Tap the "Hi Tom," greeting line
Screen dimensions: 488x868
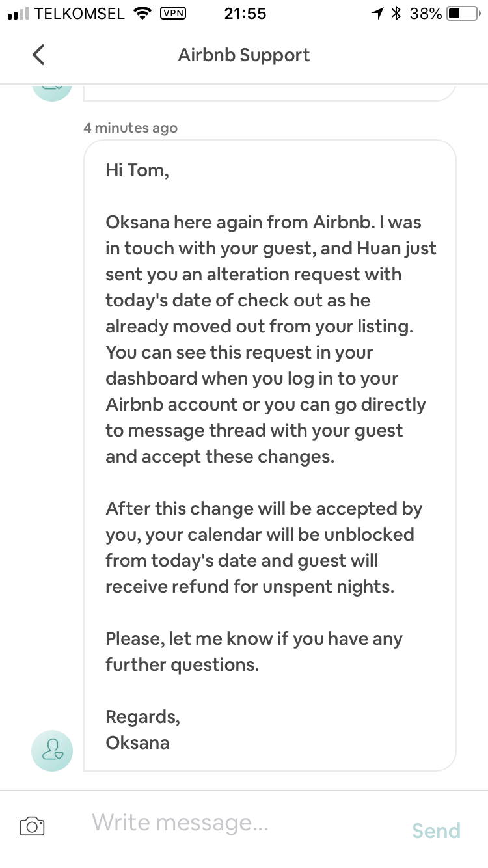coord(137,170)
